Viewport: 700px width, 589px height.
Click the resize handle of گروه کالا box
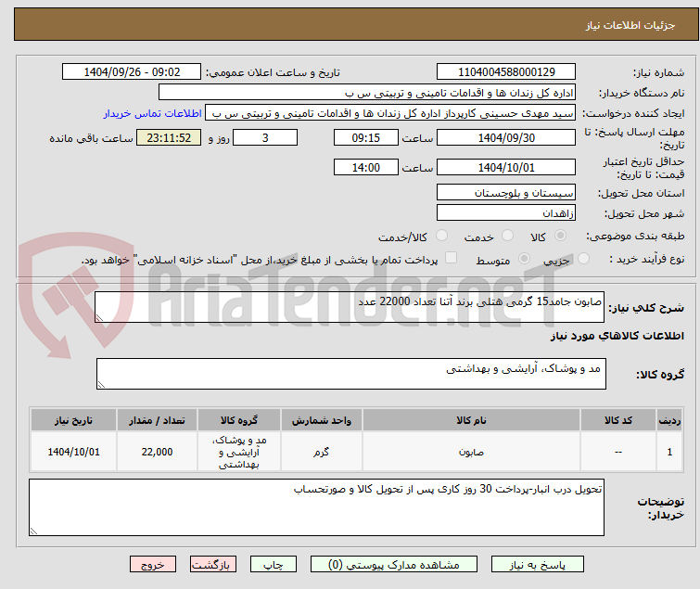pos(101,385)
